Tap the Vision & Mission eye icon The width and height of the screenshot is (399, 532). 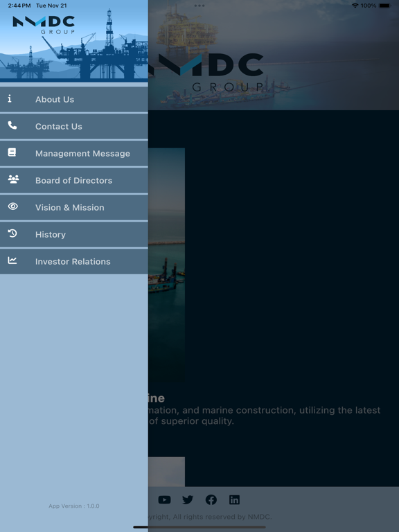click(x=13, y=206)
